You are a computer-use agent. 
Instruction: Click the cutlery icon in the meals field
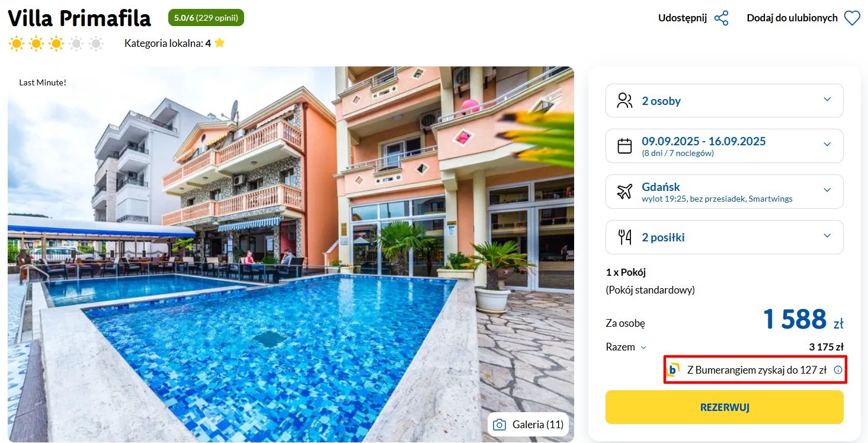pyautogui.click(x=624, y=237)
